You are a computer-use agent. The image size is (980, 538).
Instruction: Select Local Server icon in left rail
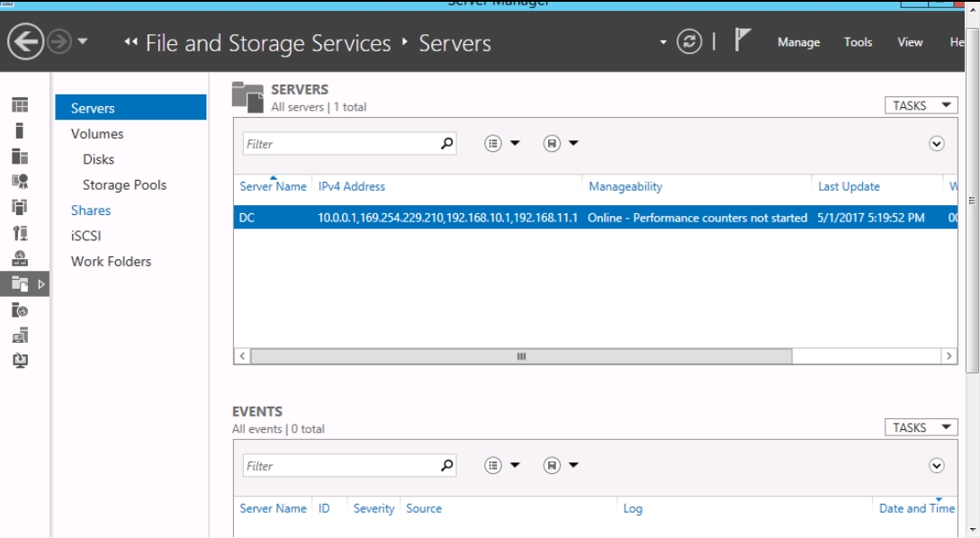20,130
